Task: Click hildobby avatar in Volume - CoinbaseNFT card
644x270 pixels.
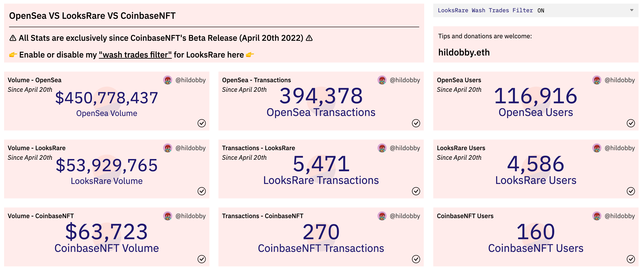Action: coord(168,216)
